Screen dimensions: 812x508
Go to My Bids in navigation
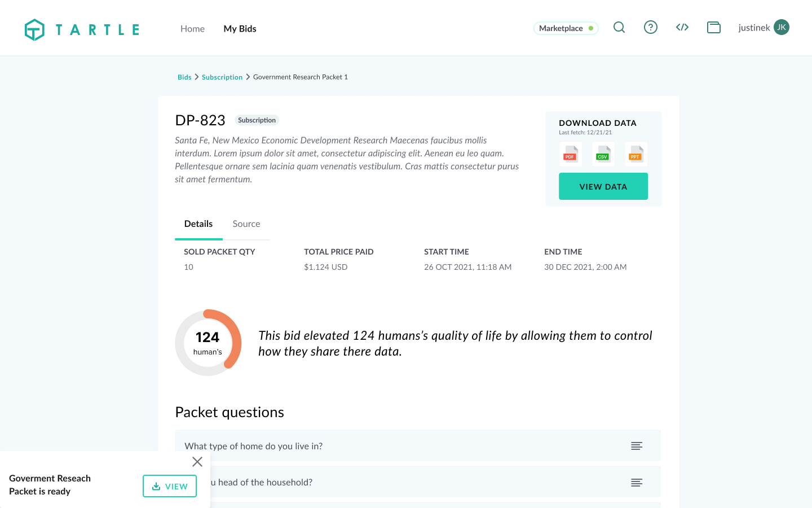(x=240, y=29)
